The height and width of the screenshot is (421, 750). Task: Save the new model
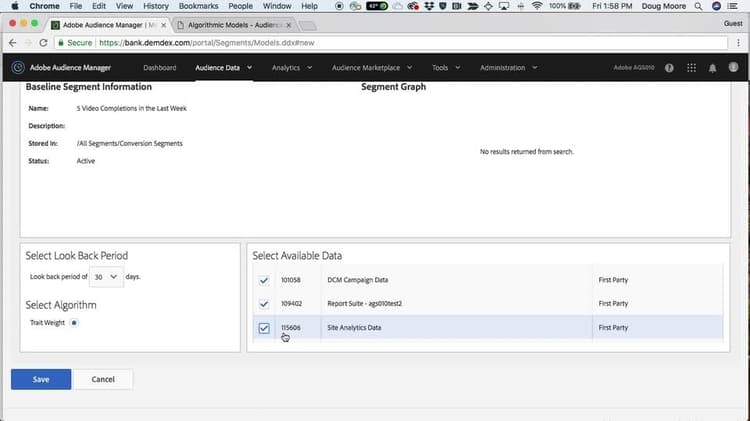pyautogui.click(x=41, y=379)
